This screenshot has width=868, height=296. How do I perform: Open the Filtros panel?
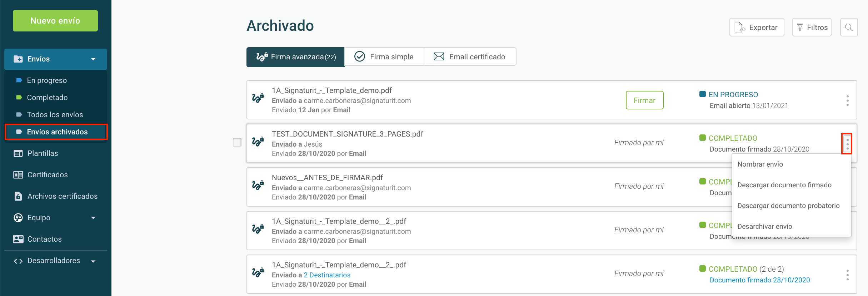click(x=812, y=27)
